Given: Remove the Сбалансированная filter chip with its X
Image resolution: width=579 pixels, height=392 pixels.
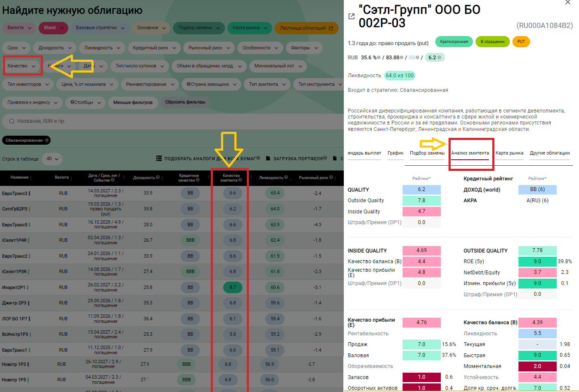Looking at the screenshot, I should coord(47,140).
